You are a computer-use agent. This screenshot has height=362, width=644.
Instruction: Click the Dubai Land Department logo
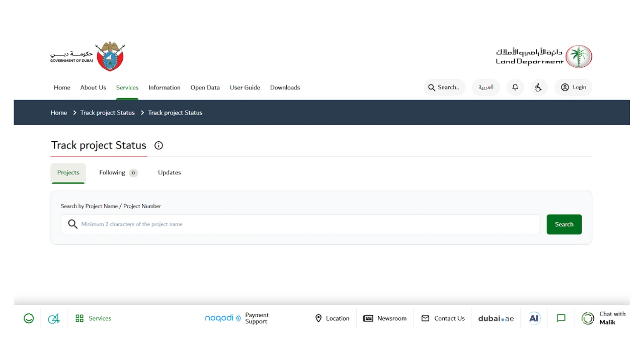click(543, 56)
